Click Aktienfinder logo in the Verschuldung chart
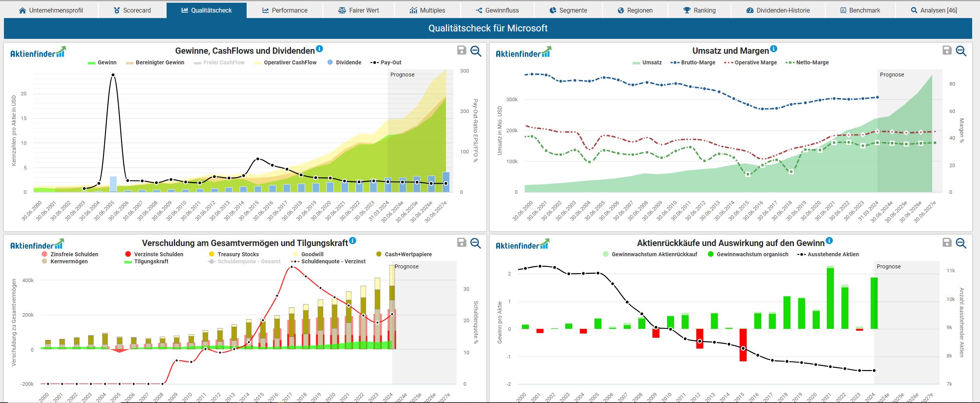This screenshot has height=403, width=980. pyautogui.click(x=37, y=244)
